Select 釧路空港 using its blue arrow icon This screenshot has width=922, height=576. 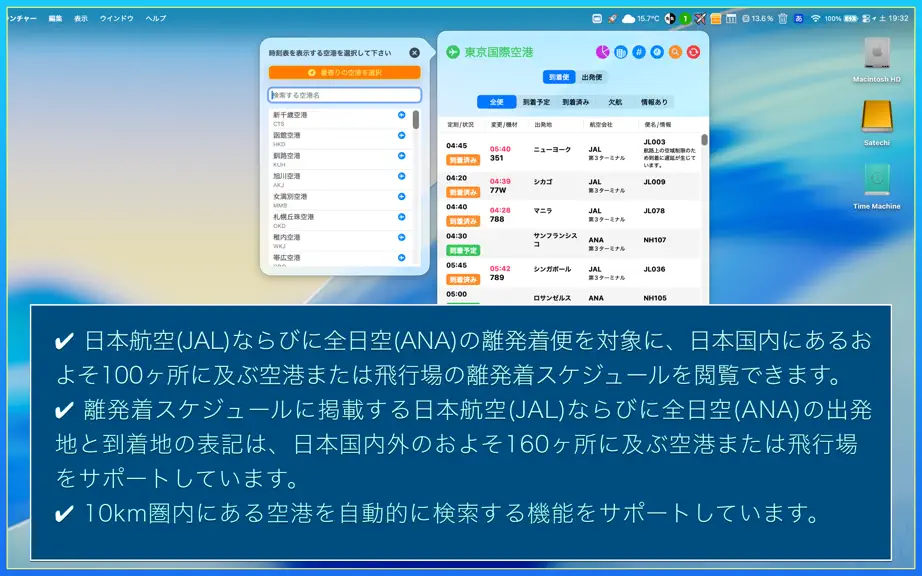(x=402, y=156)
